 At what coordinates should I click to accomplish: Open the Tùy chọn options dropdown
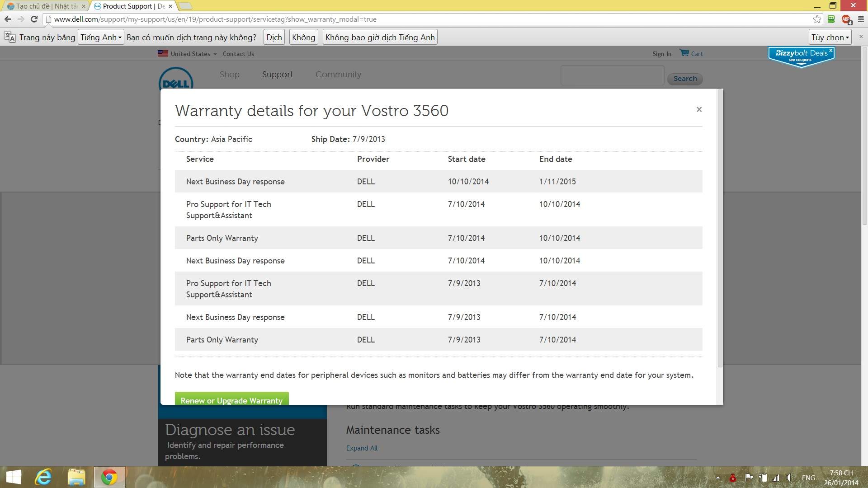point(830,37)
